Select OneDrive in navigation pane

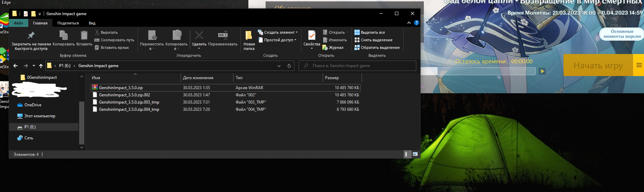(x=33, y=105)
